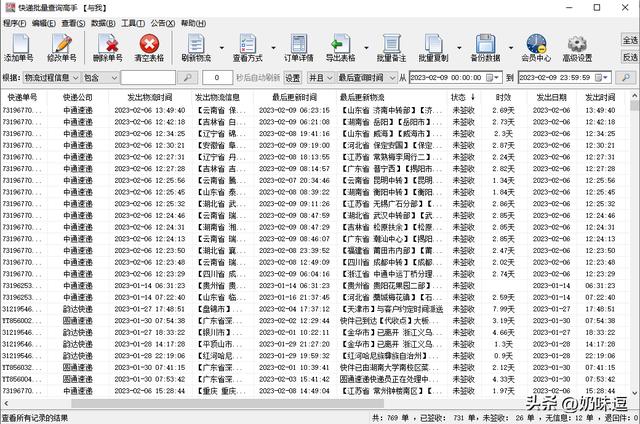This screenshot has width=640, height=424.
Task: Select row with 时效 7.99天
Action: [x=315, y=309]
